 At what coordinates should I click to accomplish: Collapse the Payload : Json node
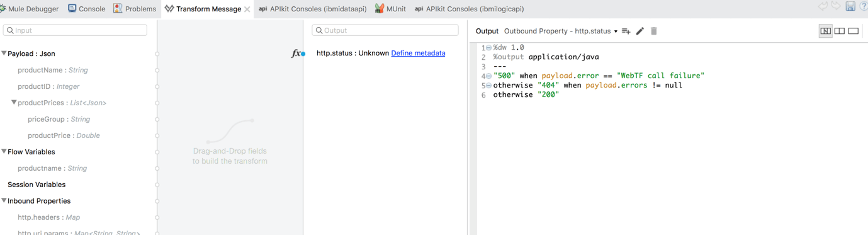click(4, 54)
